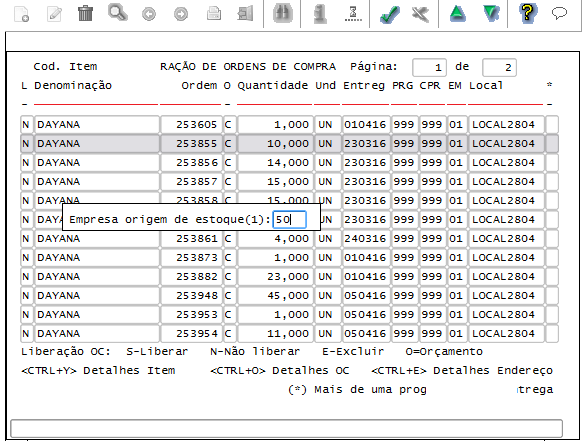Click the empty status bar field at bottom
The width and height of the screenshot is (582, 441).
coord(286,428)
